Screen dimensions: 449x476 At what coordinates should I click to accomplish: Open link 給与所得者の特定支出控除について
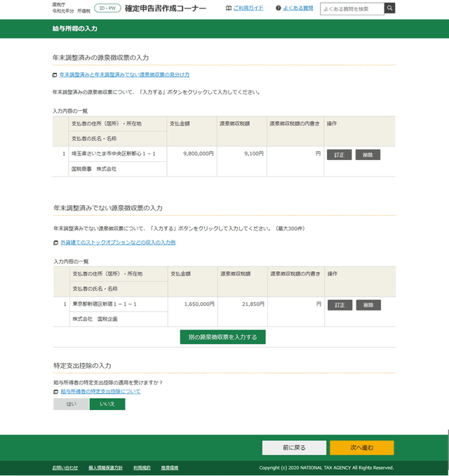100,392
